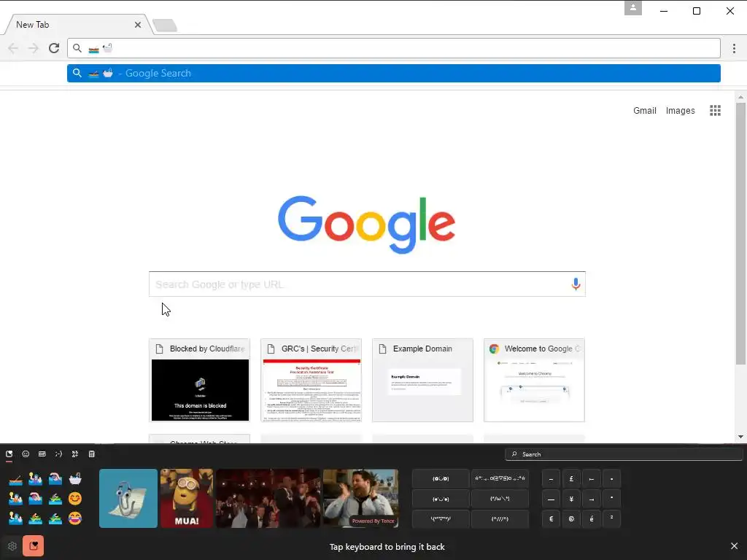Switch to the GIF tab

pyautogui.click(x=42, y=454)
